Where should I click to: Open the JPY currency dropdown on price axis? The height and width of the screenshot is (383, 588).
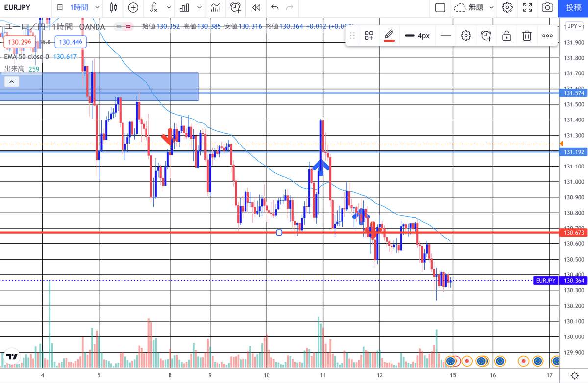click(573, 26)
